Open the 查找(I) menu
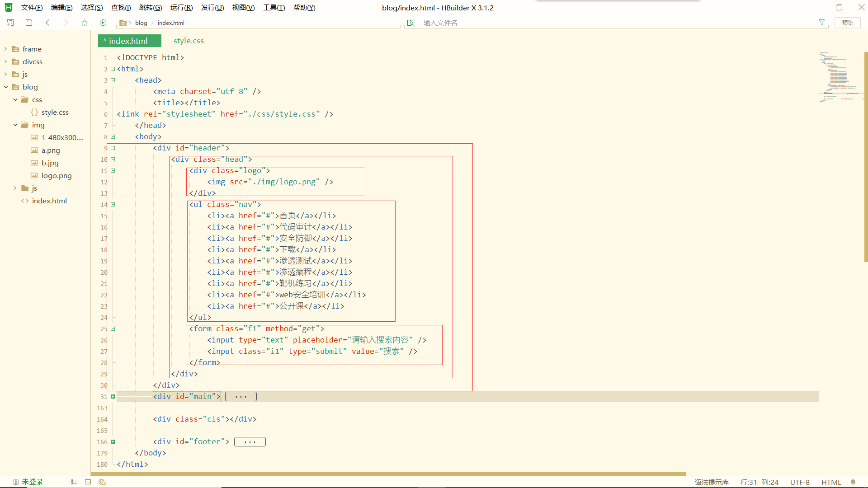868x488 pixels. (121, 8)
